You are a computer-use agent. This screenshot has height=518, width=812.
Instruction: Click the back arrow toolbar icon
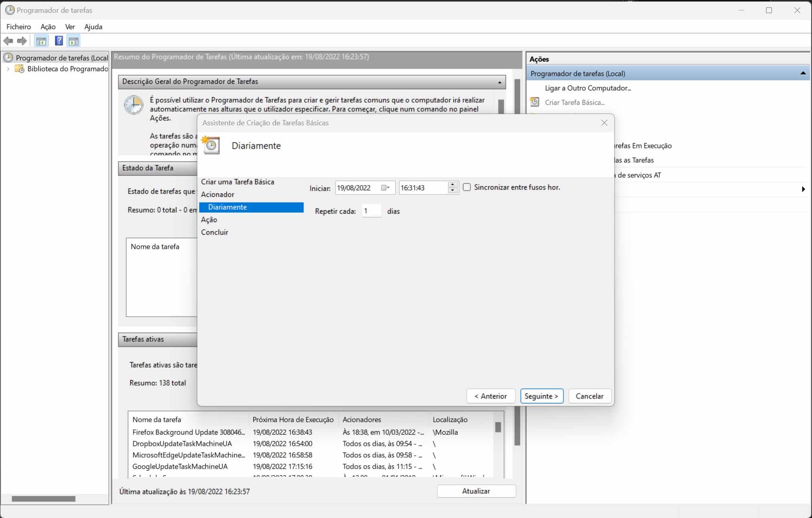8,41
